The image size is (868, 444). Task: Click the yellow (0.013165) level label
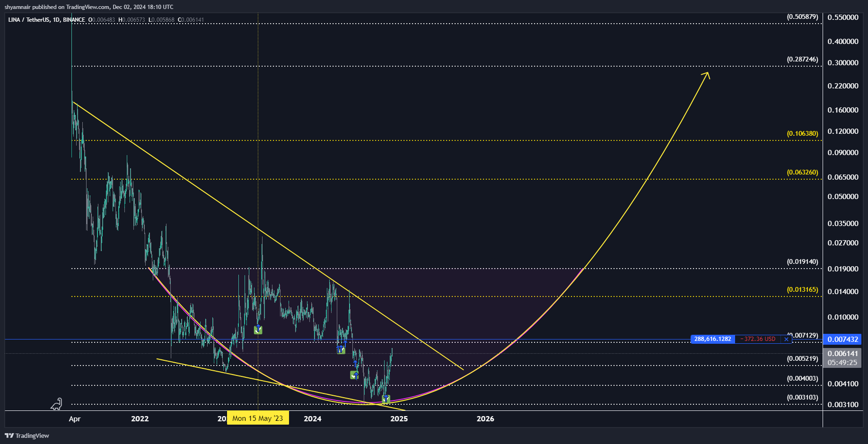pyautogui.click(x=802, y=289)
